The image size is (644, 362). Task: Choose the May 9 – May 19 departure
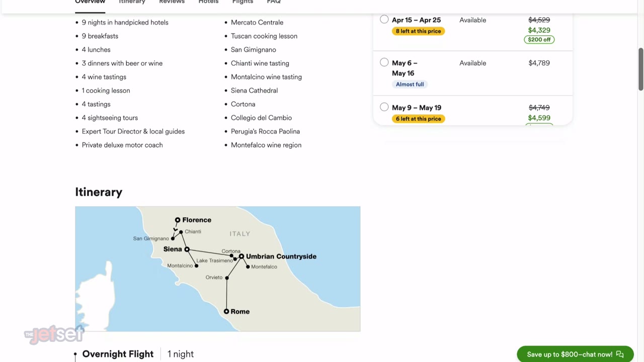(384, 107)
